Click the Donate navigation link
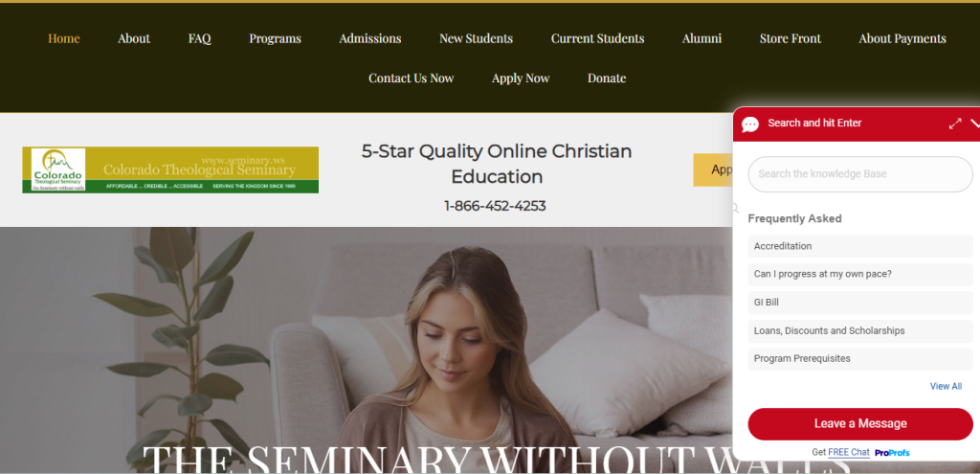Image resolution: width=980 pixels, height=474 pixels. pyautogui.click(x=606, y=79)
